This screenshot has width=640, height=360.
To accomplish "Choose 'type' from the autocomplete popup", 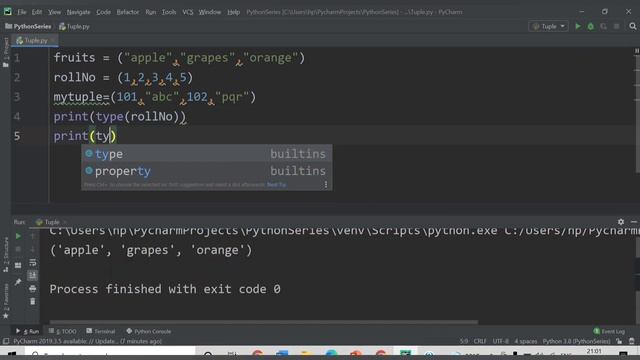I will tap(207, 154).
